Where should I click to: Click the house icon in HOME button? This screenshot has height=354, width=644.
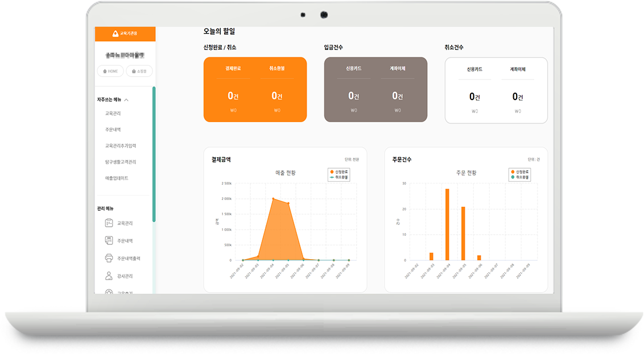coord(105,71)
